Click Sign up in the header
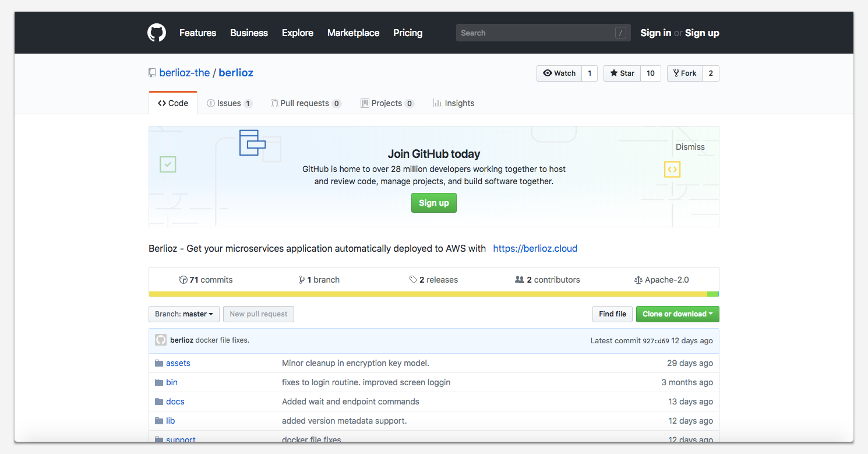 (702, 33)
